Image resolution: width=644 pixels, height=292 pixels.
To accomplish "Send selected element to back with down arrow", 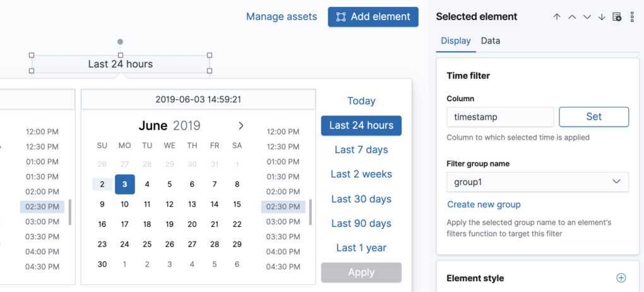I will click(x=602, y=17).
